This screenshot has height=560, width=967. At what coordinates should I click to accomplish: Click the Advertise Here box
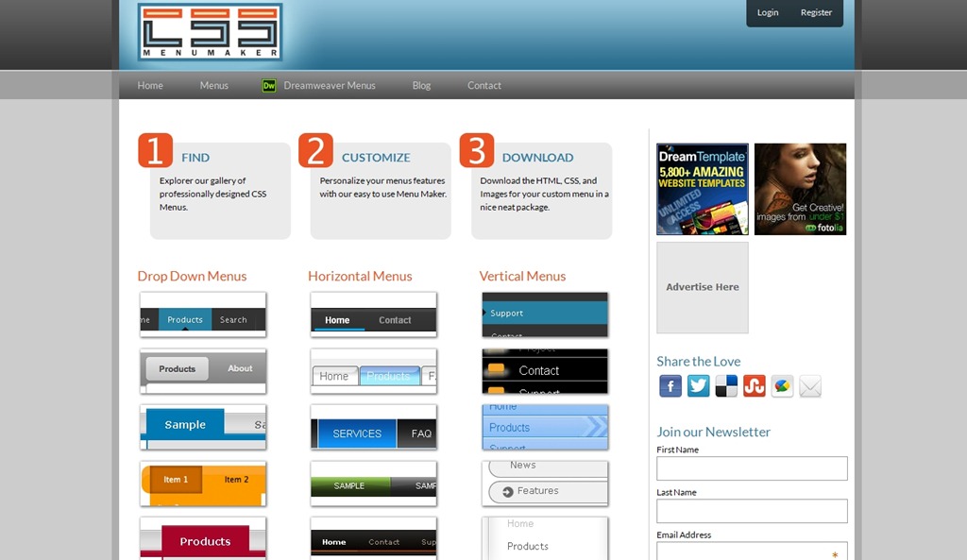tap(703, 287)
